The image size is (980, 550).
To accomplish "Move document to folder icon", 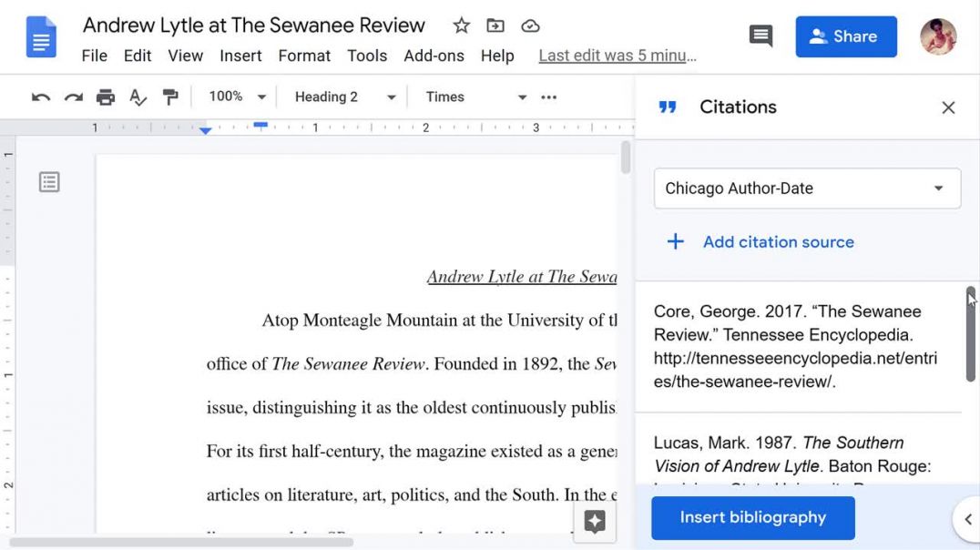I will (495, 25).
